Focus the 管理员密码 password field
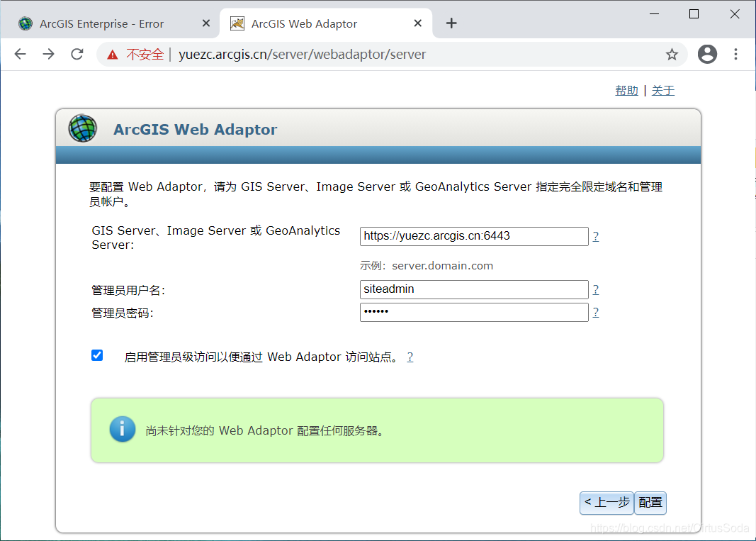This screenshot has width=756, height=541. coord(474,312)
